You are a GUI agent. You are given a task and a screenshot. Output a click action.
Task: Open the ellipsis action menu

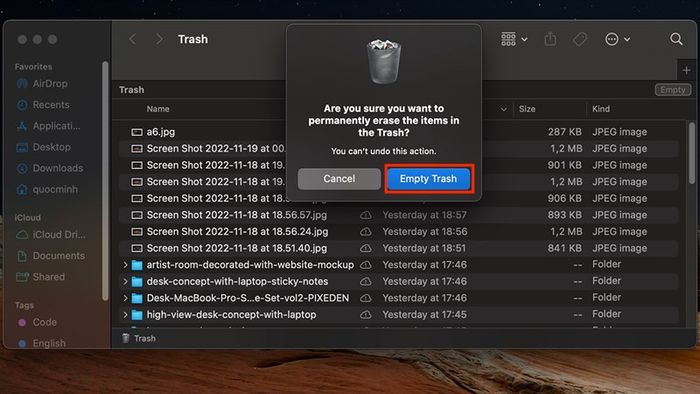click(x=617, y=39)
